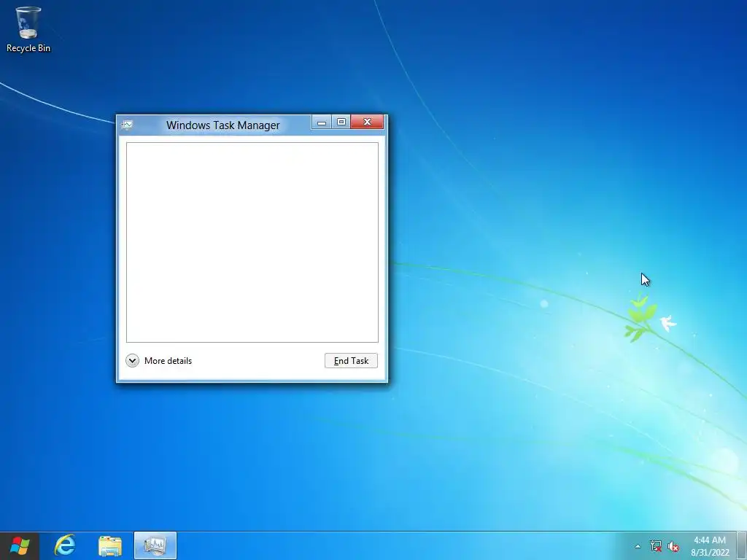The width and height of the screenshot is (747, 560).
Task: Minimize the Windows Task Manager window
Action: click(x=322, y=122)
